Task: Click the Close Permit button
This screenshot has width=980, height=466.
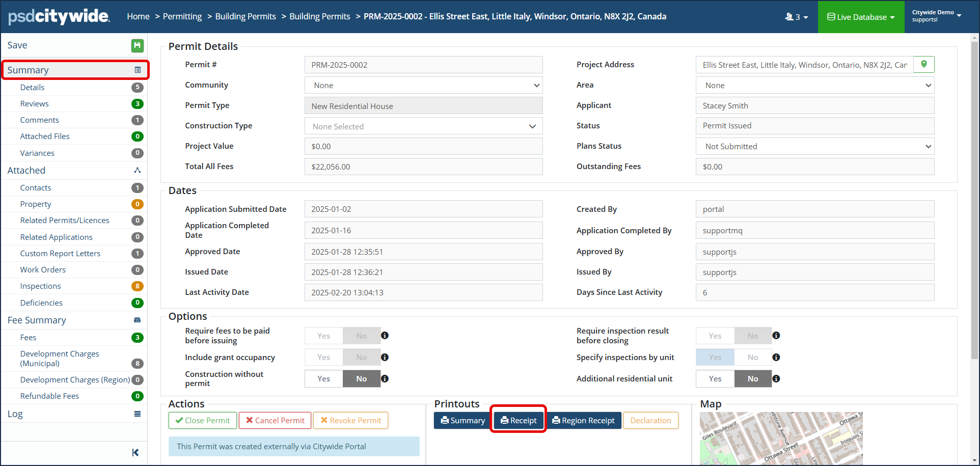Action: [203, 420]
